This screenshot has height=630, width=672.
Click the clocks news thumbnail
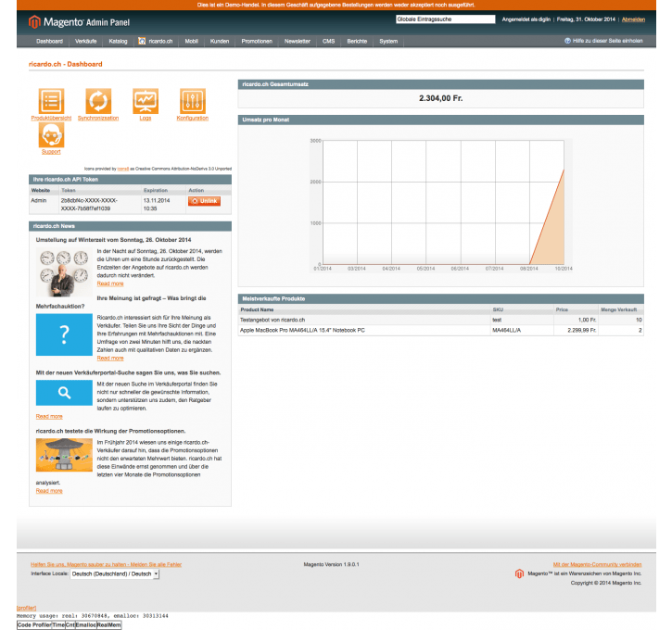64,272
